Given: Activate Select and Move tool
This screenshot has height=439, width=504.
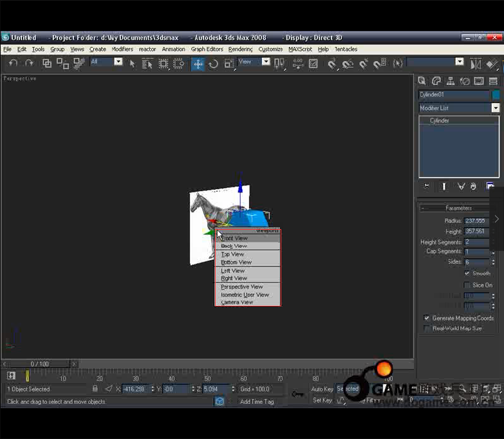Looking at the screenshot, I should pos(198,64).
